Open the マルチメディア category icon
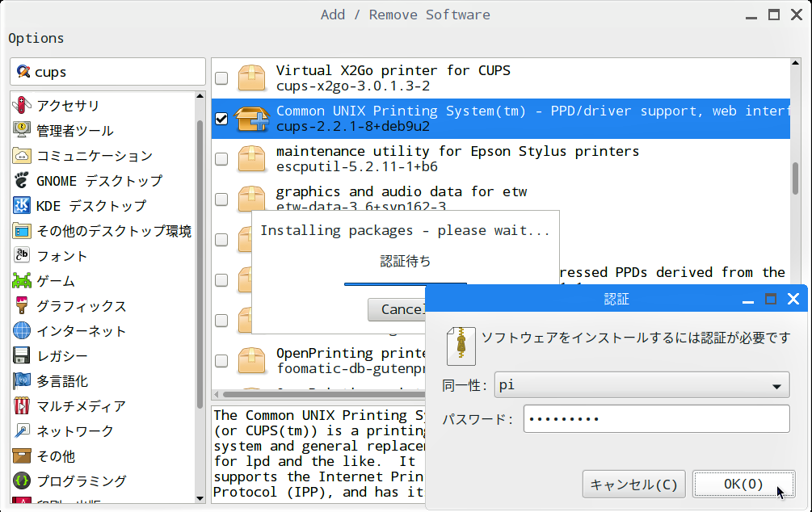The width and height of the screenshot is (812, 512). pyautogui.click(x=22, y=406)
